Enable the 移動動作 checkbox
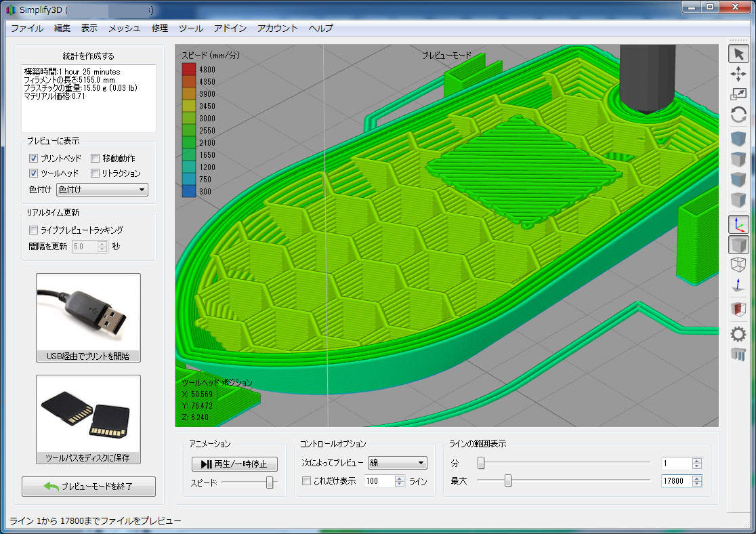 pyautogui.click(x=96, y=158)
